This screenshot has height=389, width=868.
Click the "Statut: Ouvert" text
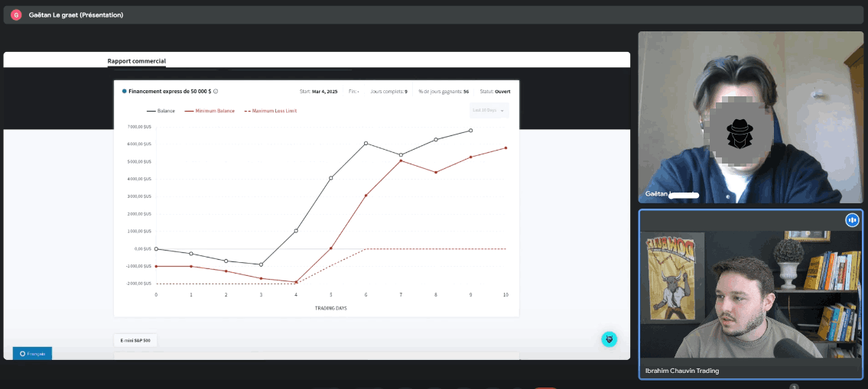[x=495, y=91]
